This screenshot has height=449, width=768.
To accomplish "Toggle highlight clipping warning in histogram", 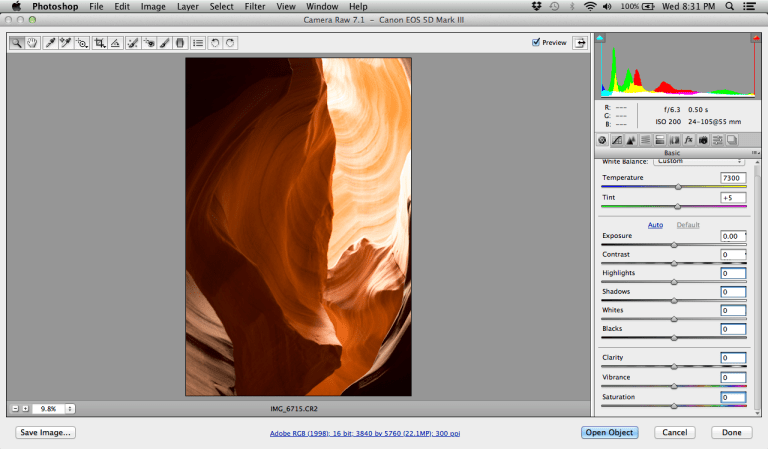I will (755, 38).
